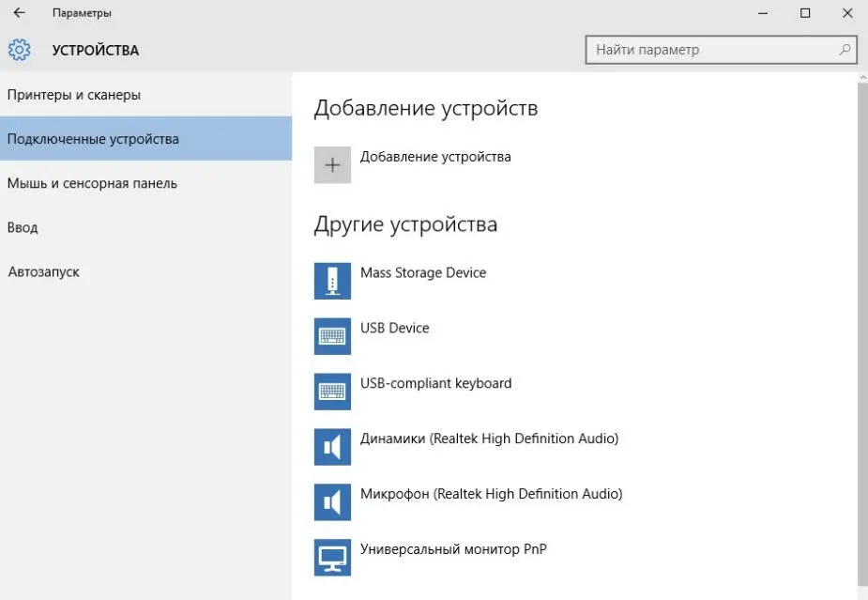Go back using the arrow button
The width and height of the screenshot is (868, 600).
click(x=19, y=13)
